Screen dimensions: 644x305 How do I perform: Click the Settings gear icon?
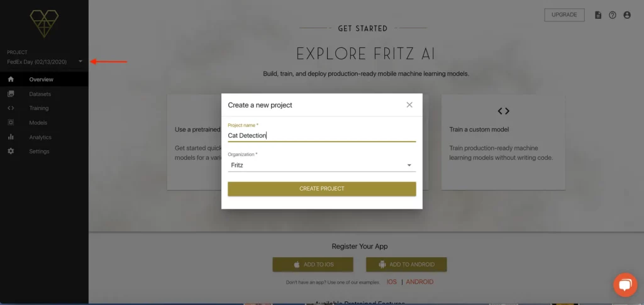point(11,151)
